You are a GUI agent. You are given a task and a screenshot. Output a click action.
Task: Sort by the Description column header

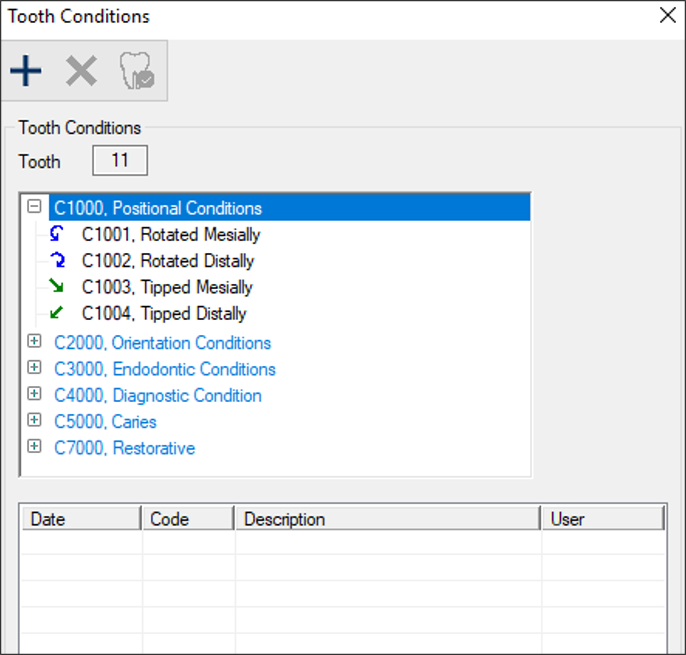[388, 519]
